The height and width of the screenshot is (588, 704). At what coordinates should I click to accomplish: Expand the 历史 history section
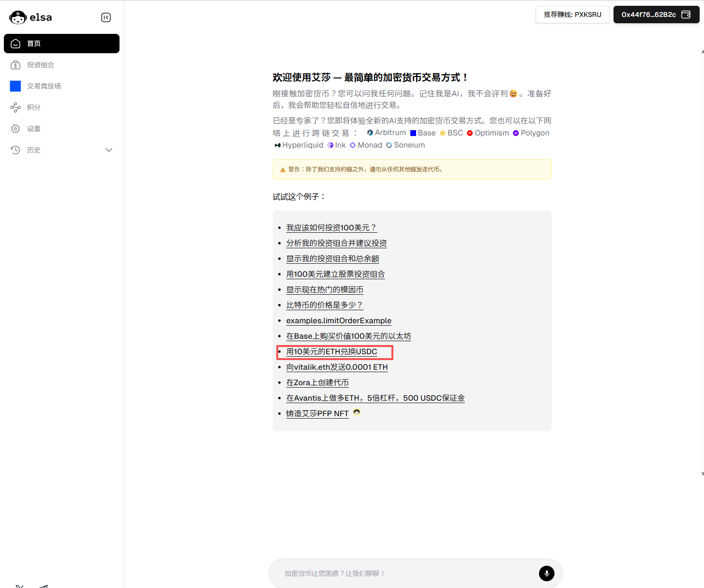coord(109,150)
